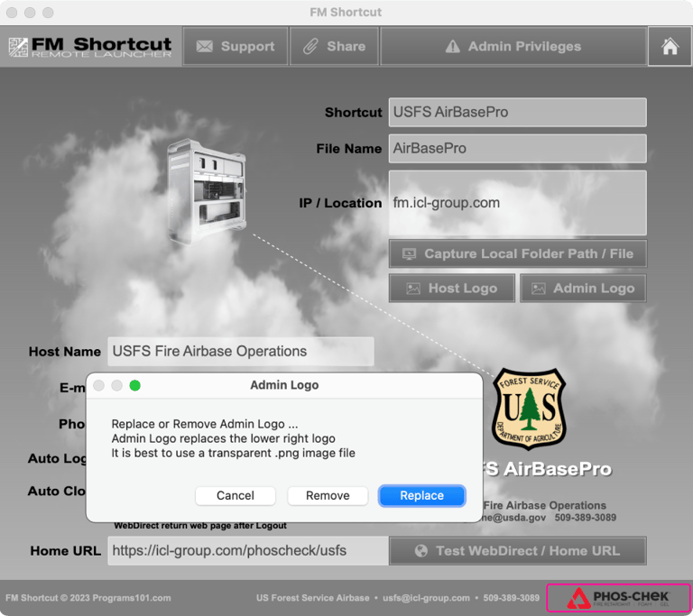The width and height of the screenshot is (693, 616).
Task: Click Test WebDirect / Home URL button
Action: (518, 550)
